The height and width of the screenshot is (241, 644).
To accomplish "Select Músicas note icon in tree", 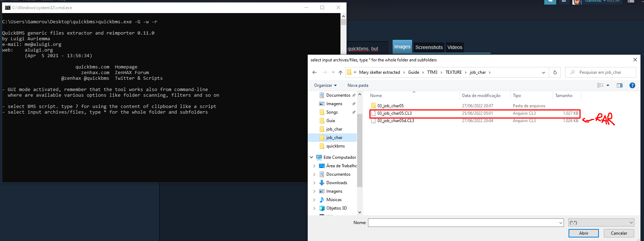I will click(x=321, y=200).
